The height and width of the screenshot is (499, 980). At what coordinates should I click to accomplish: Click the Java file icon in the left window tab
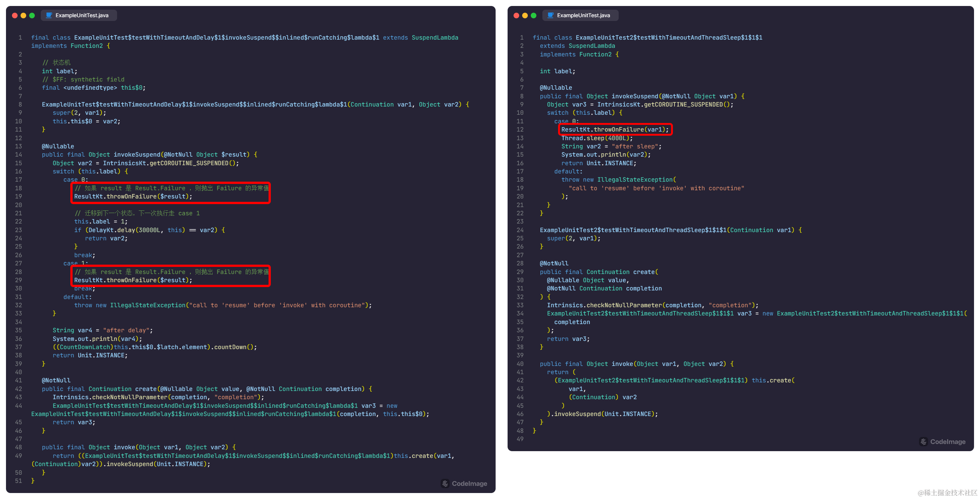click(x=49, y=15)
